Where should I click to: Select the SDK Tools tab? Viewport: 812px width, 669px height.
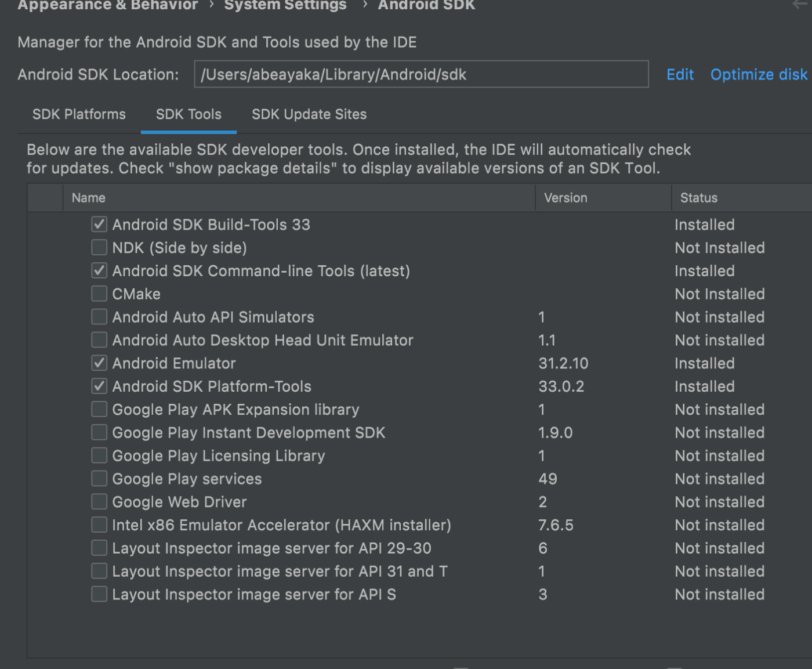tap(188, 114)
